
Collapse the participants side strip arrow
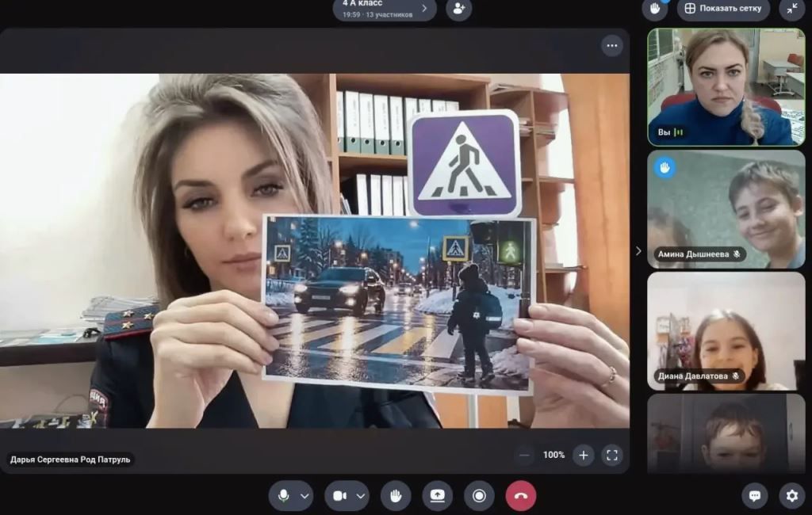pos(638,251)
